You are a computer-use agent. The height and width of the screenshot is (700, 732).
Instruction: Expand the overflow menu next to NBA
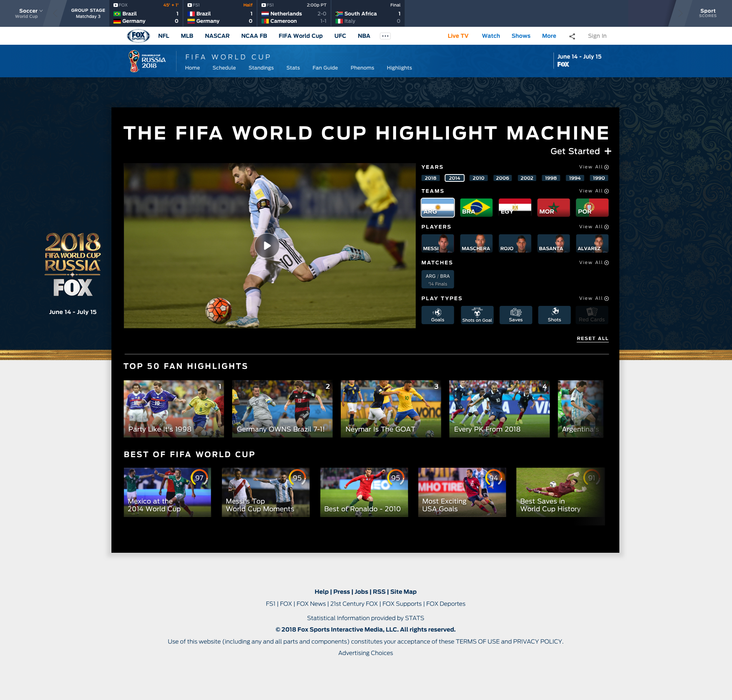386,35
